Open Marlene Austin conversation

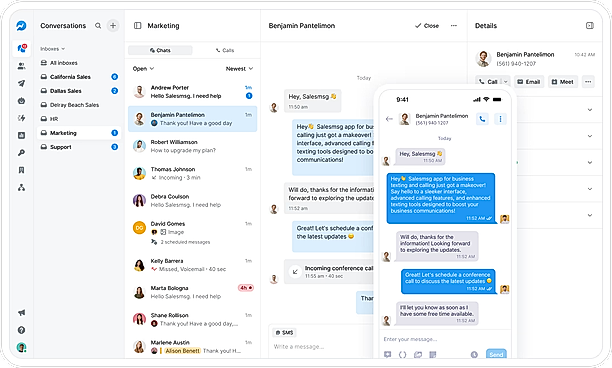[x=192, y=347]
